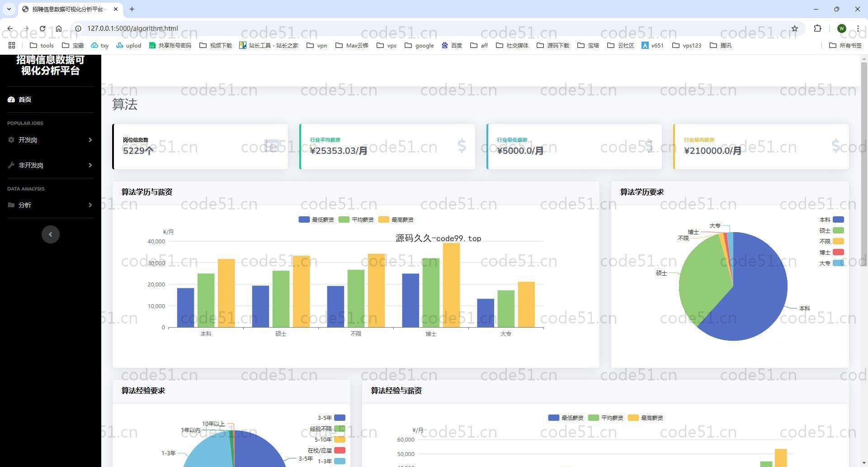This screenshot has width=868, height=467.
Task: Open the 非开发岗 sidebar menu
Action: [51, 165]
